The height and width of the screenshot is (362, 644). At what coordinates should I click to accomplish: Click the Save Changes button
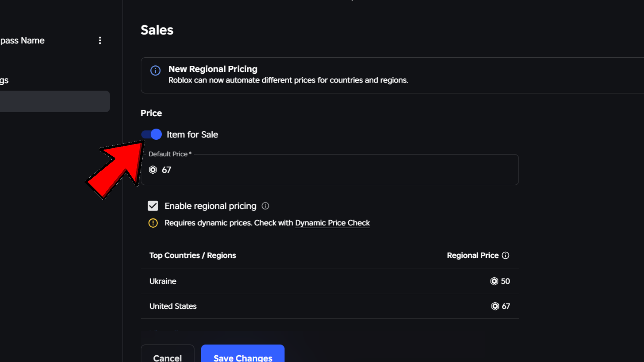pyautogui.click(x=243, y=357)
